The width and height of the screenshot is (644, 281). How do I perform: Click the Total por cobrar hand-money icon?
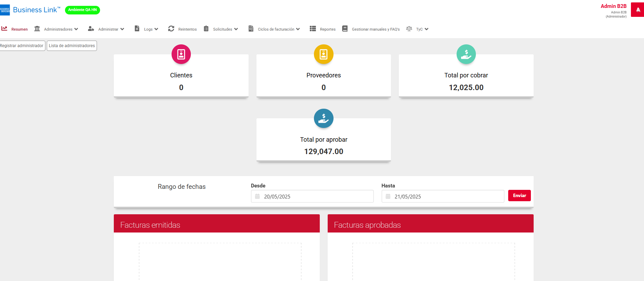[466, 54]
